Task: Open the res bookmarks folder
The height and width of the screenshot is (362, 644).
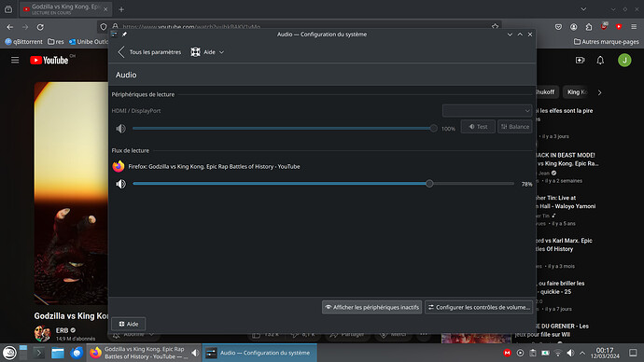Action: point(56,41)
